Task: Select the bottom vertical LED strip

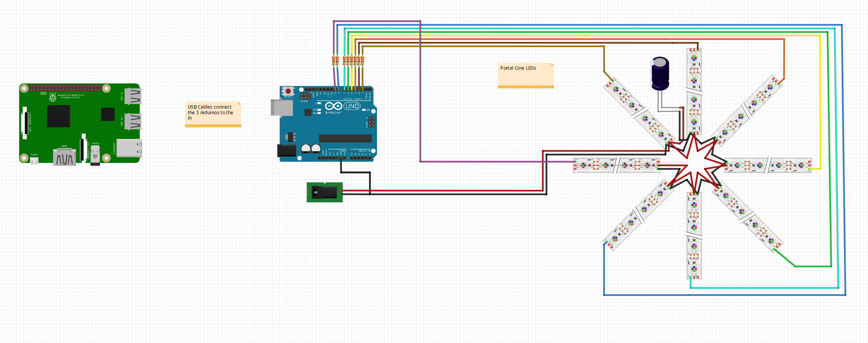Action: click(694, 236)
